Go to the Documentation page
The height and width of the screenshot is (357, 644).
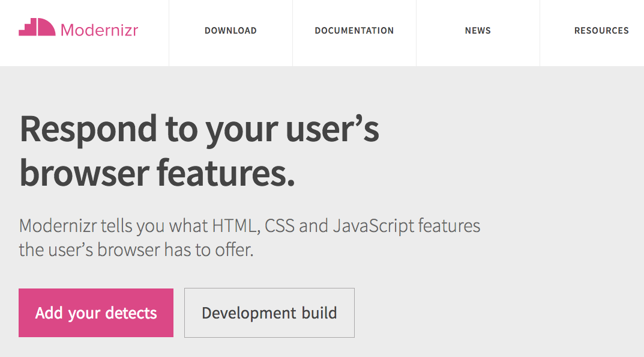[x=354, y=31]
